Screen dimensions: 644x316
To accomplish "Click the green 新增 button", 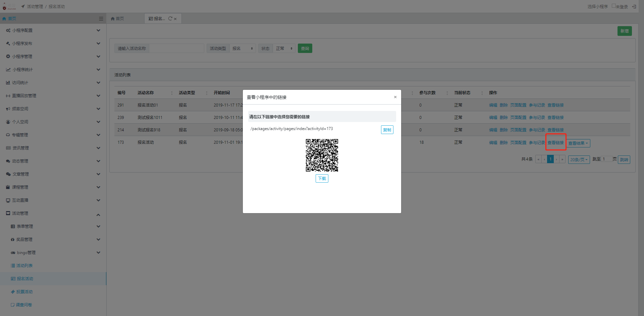I will click(624, 31).
